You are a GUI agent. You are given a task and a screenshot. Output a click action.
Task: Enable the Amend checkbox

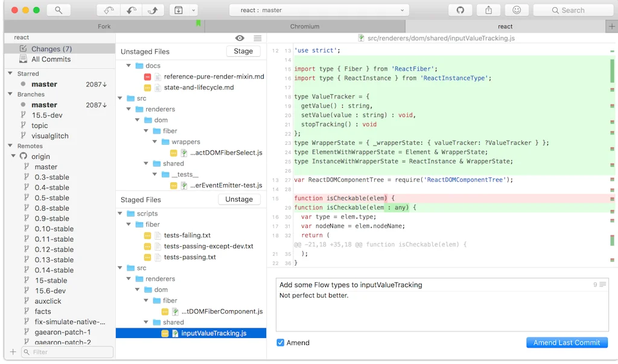click(280, 342)
